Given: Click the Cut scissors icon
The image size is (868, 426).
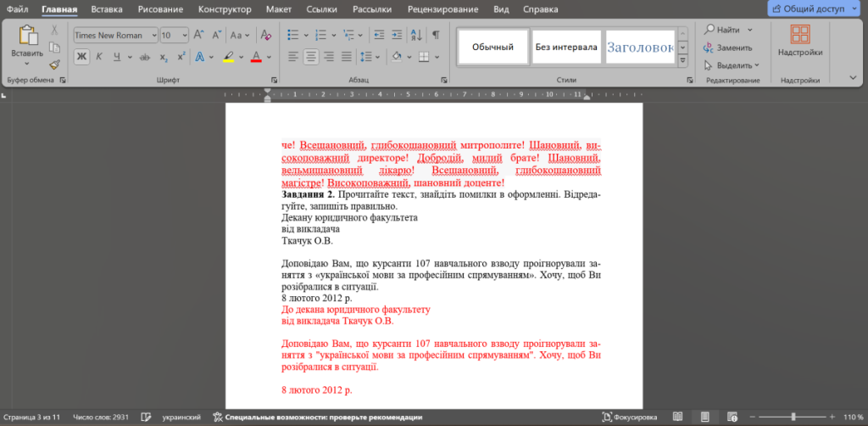Looking at the screenshot, I should click(x=54, y=30).
